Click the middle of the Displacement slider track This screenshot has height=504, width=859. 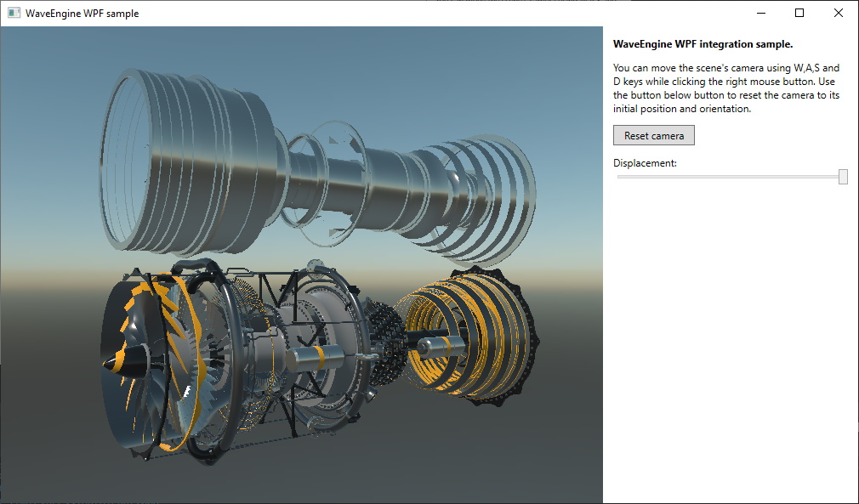point(732,177)
